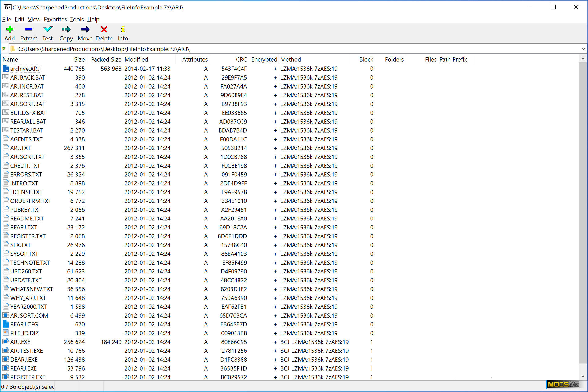Sort files by the Size column header
This screenshot has width=588, height=392.
[79, 59]
